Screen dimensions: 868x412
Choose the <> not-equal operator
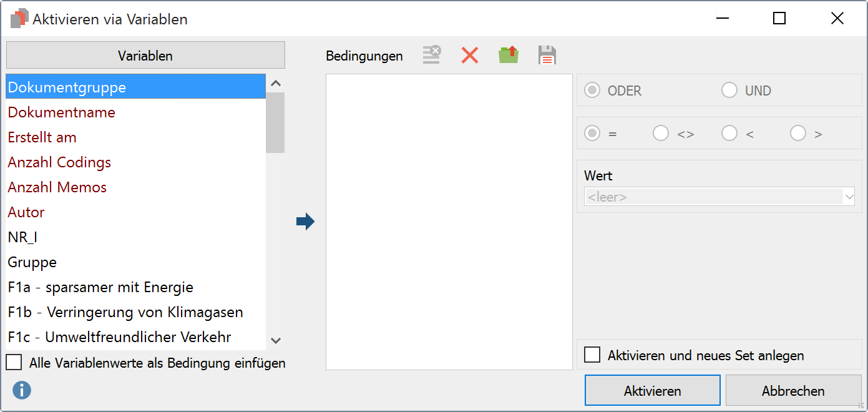click(660, 134)
